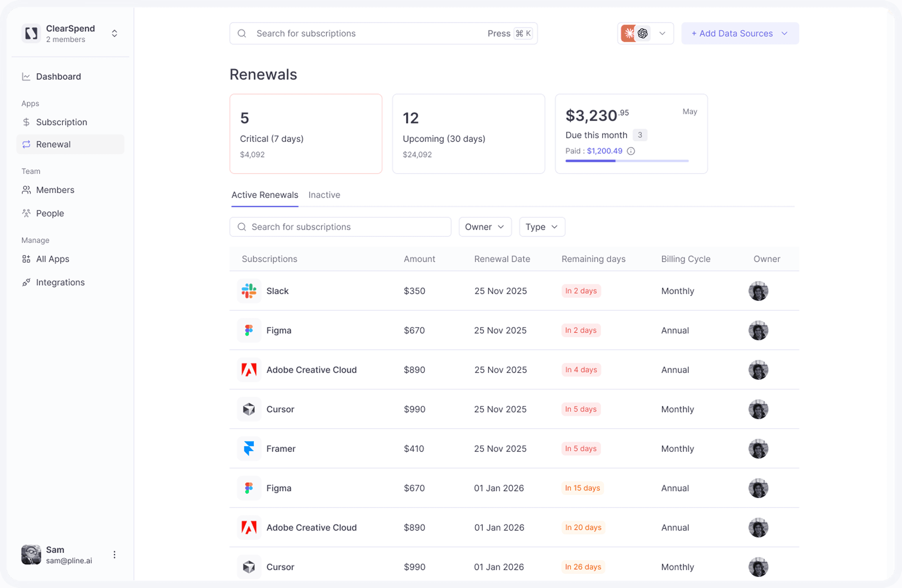Click Figma icon in the 01 Jan row
Viewport: 902px width, 588px height.
[249, 488]
